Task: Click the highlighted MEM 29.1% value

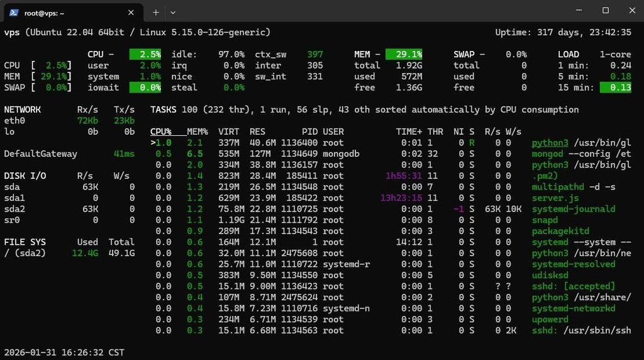Action: click(x=404, y=54)
